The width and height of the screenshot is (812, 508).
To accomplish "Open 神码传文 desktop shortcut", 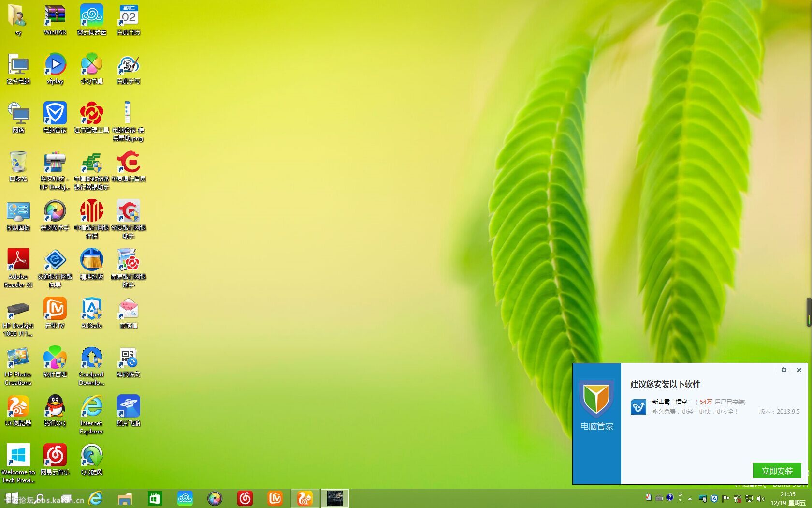I will coord(129,362).
